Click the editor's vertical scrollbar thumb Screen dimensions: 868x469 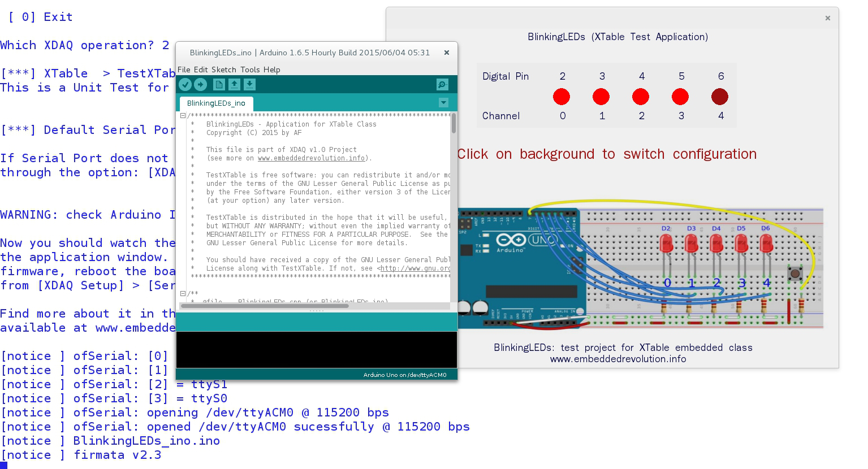pyautogui.click(x=454, y=123)
